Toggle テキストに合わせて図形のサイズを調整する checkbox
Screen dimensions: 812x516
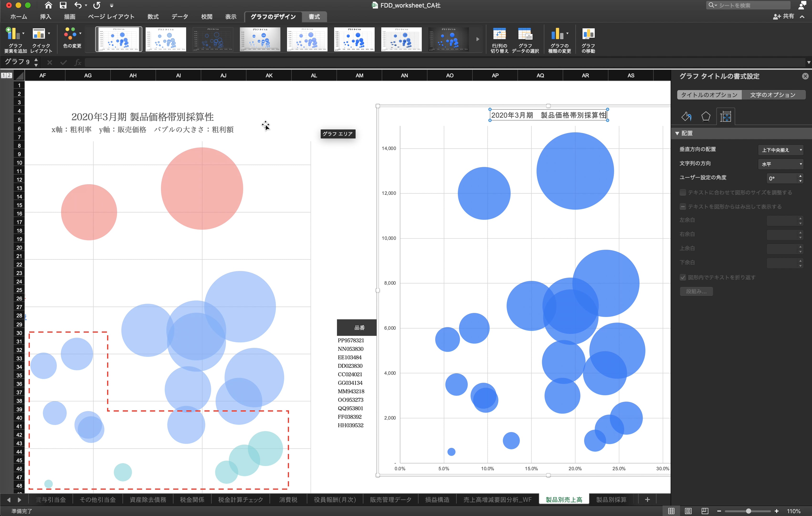(683, 192)
